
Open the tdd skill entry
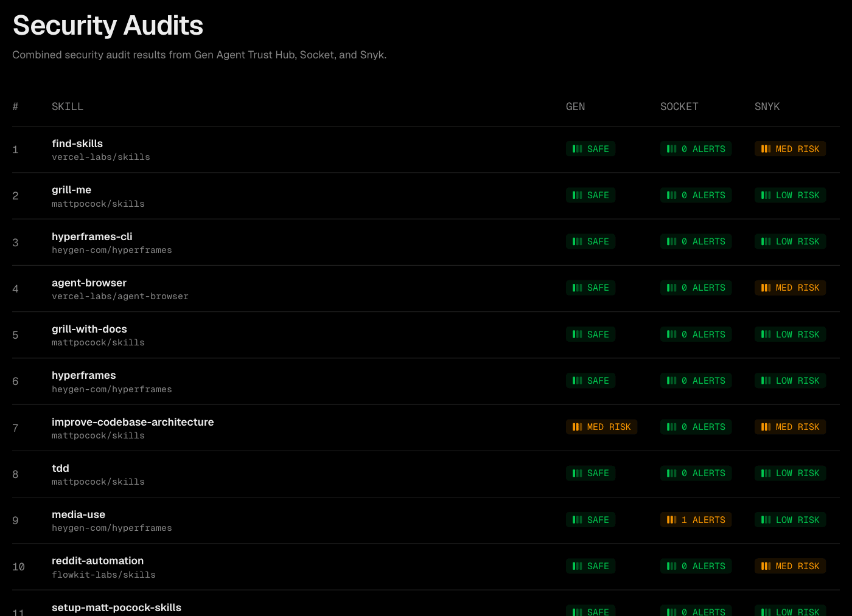point(60,468)
